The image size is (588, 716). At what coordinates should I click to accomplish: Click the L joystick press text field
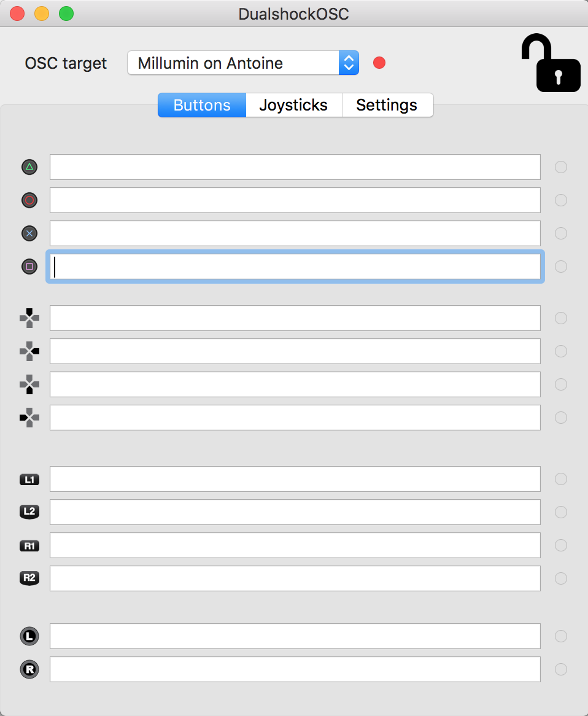295,636
